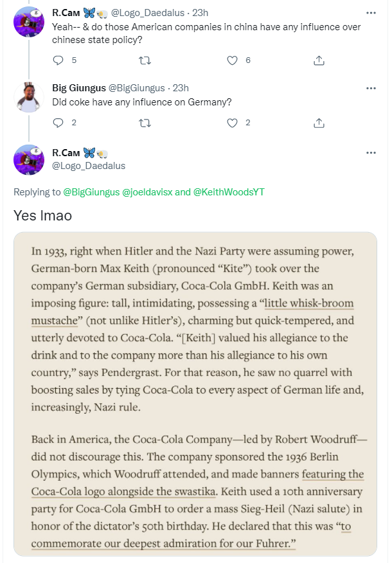Open the @KeithWoodsYT mention link

tap(229, 192)
